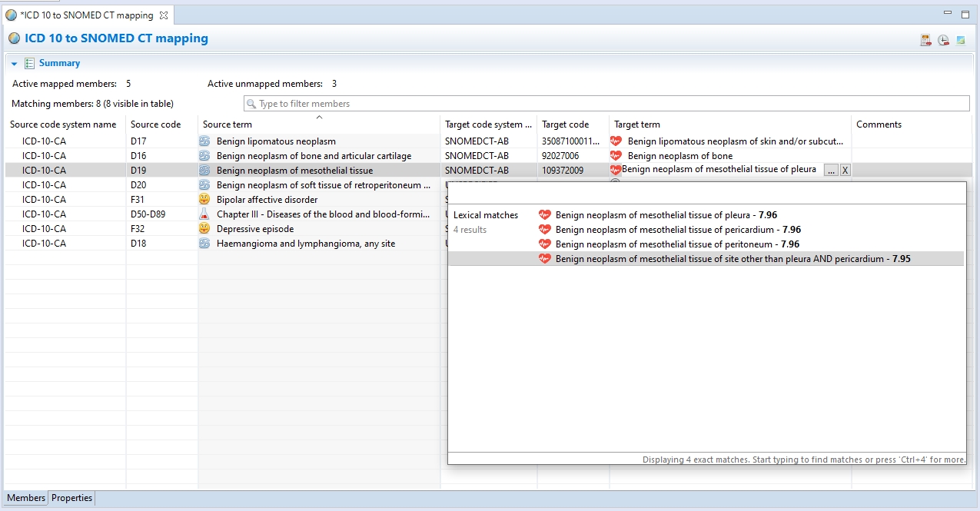
Task: Collapse the Summary section
Action: pos(15,64)
